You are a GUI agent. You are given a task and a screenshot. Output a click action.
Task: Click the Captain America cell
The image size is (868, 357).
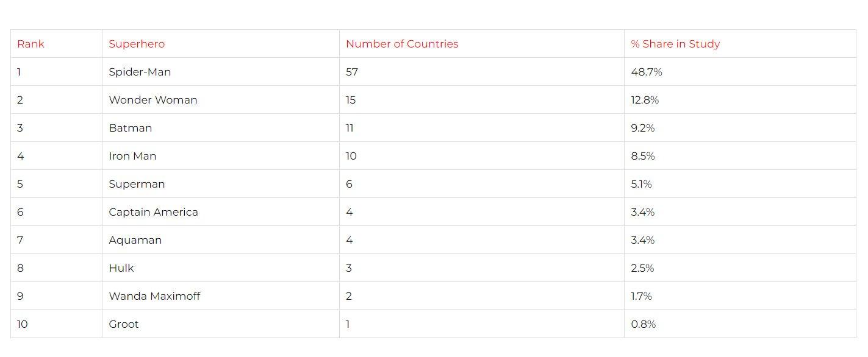pos(153,212)
